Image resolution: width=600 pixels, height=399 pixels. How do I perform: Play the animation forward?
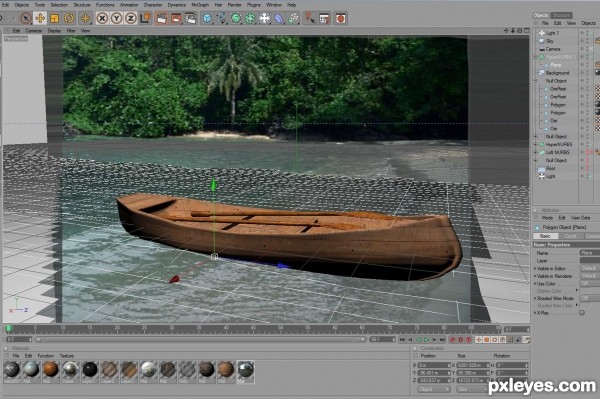426,339
